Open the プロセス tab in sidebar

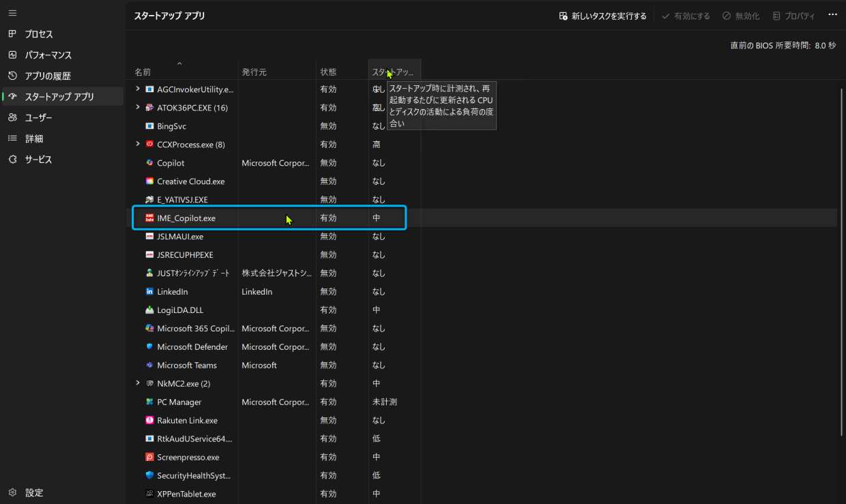click(x=39, y=34)
